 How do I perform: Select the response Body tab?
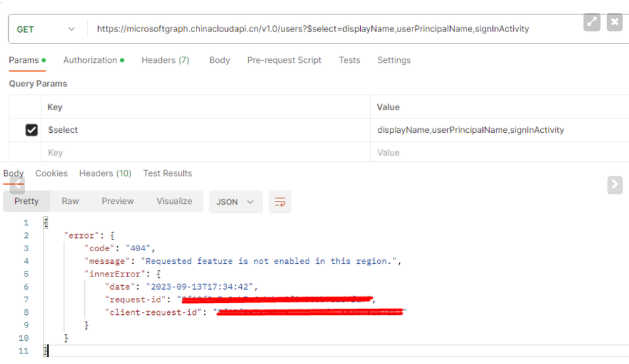13,173
